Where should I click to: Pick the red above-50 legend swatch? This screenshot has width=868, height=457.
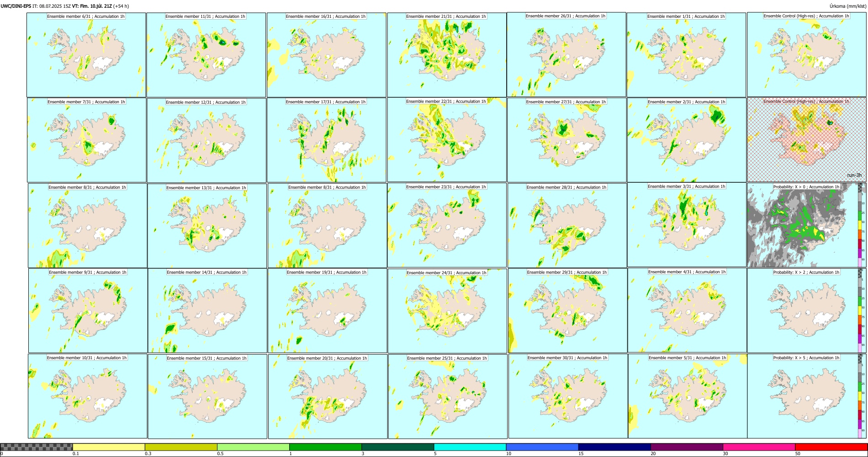click(831, 447)
